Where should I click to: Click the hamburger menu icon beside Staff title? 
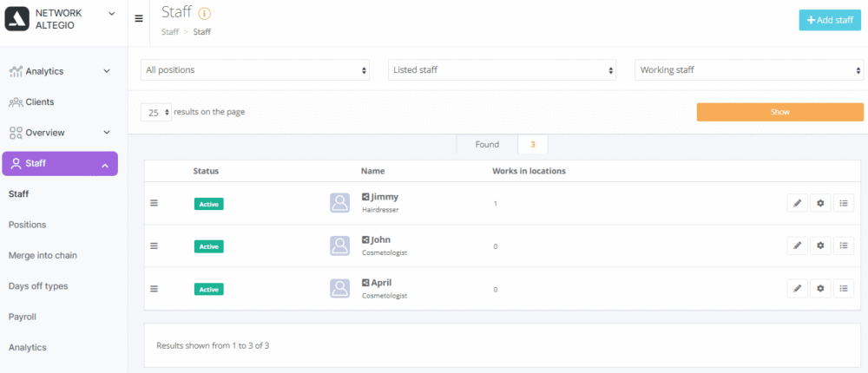tap(140, 18)
